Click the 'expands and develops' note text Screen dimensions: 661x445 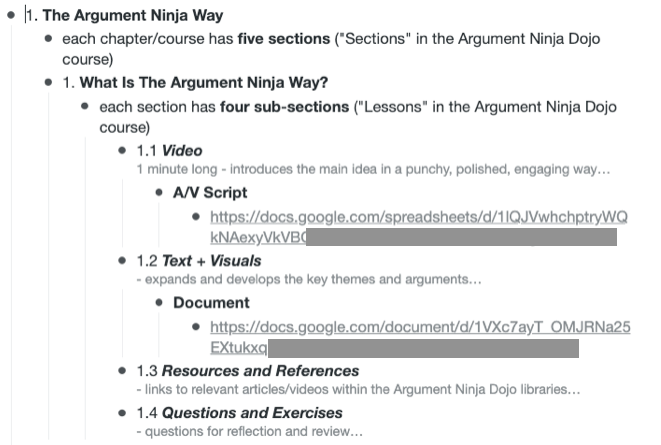click(309, 279)
